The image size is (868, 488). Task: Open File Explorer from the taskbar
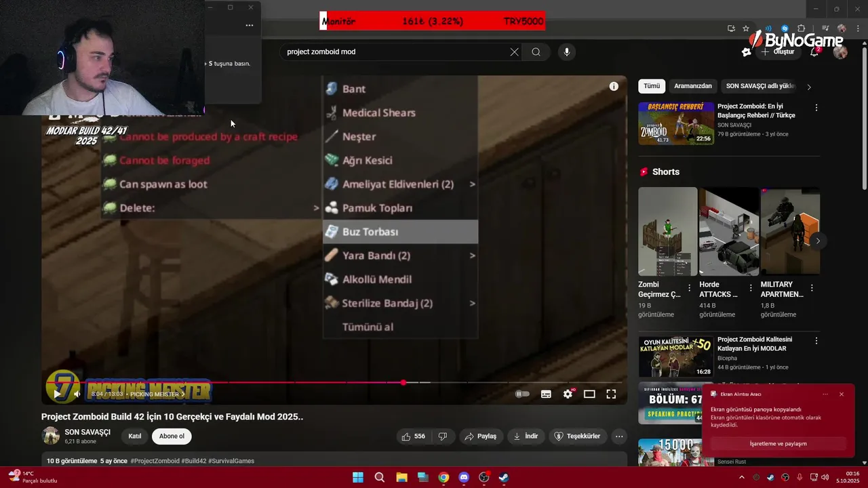pyautogui.click(x=401, y=477)
